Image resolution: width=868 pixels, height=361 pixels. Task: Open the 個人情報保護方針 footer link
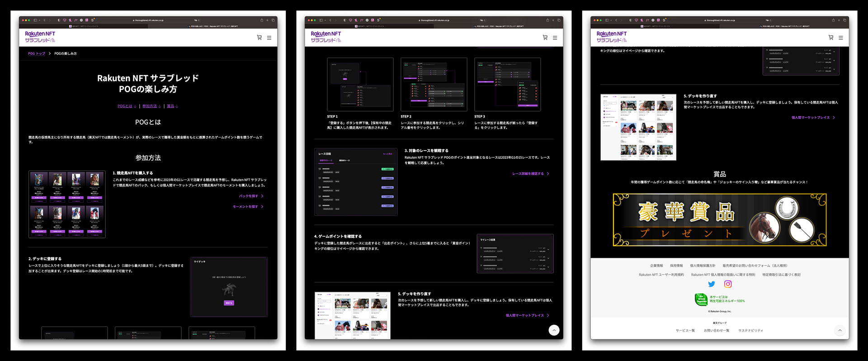coord(703,266)
